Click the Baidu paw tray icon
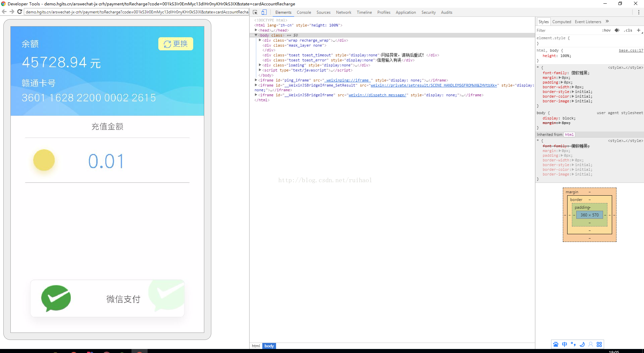644x353 pixels. pos(556,344)
